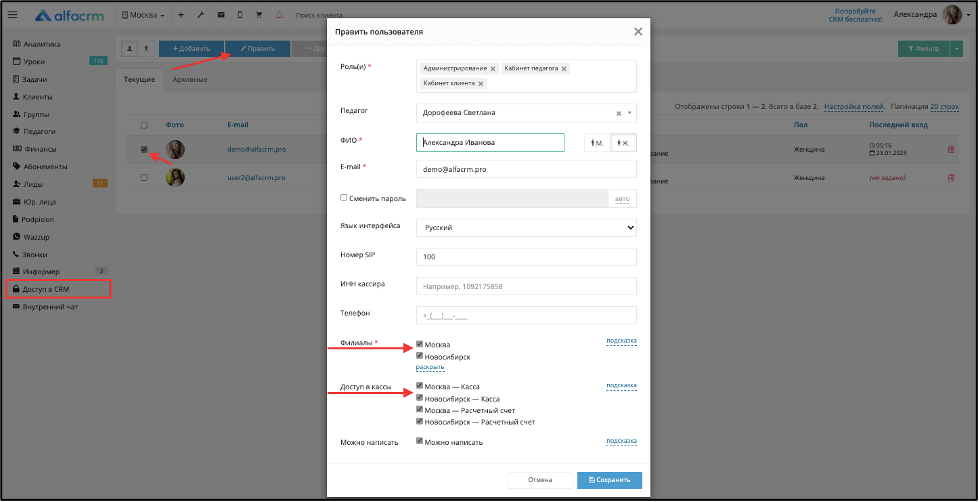Toggle Москва — Касса access checkbox

coord(420,386)
